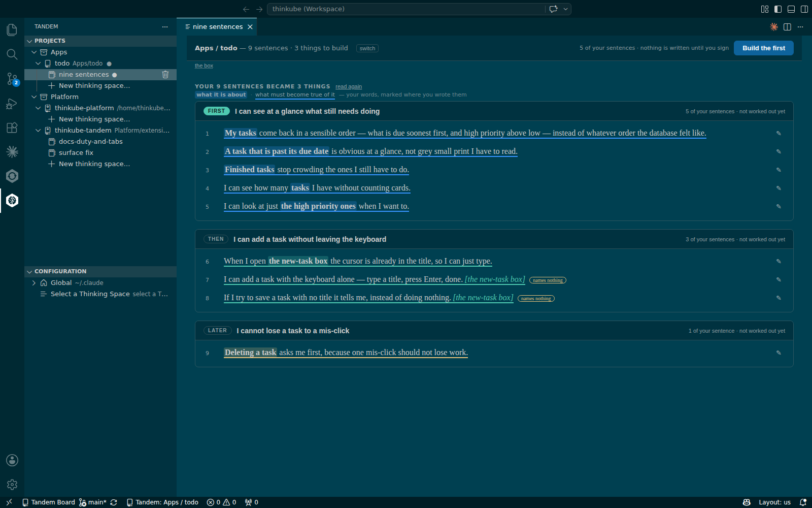
Task: Open the Accounts icon in activity bar
Action: pyautogui.click(x=12, y=460)
